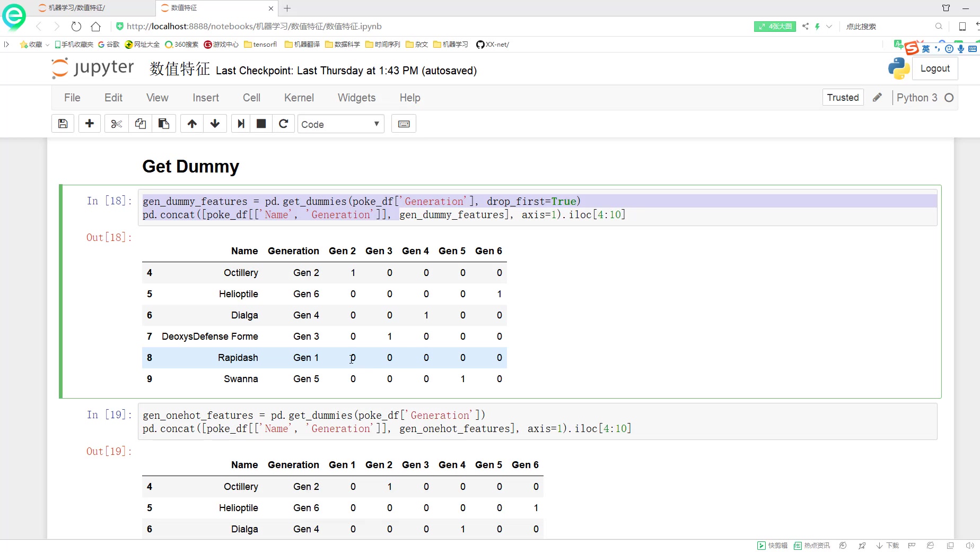Expand the bookmarks 收藏 dropdown arrow

pyautogui.click(x=48, y=45)
